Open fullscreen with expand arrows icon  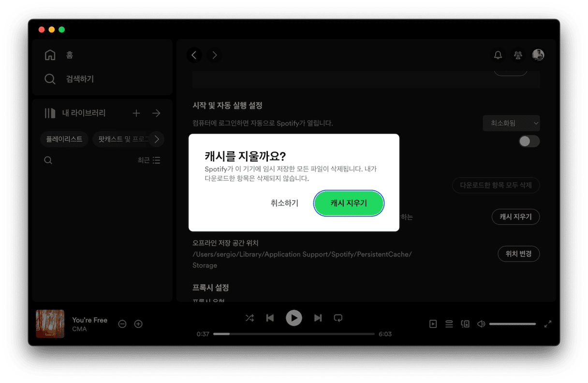click(548, 324)
